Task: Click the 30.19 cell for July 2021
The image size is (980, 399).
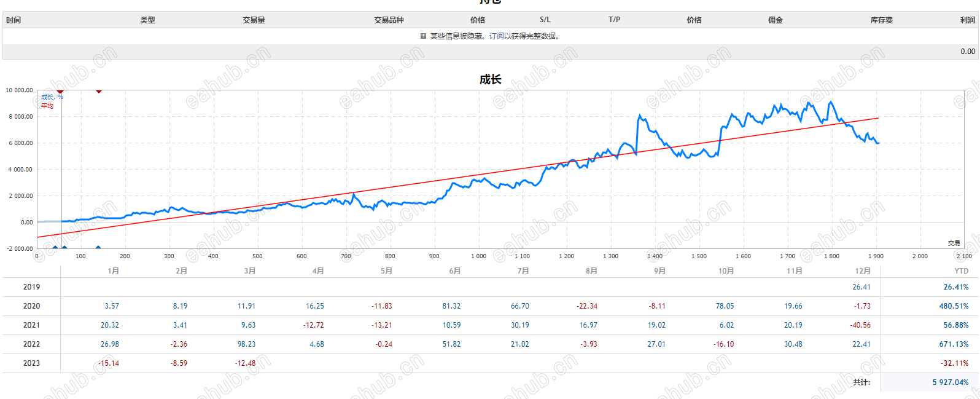Action: coord(519,325)
